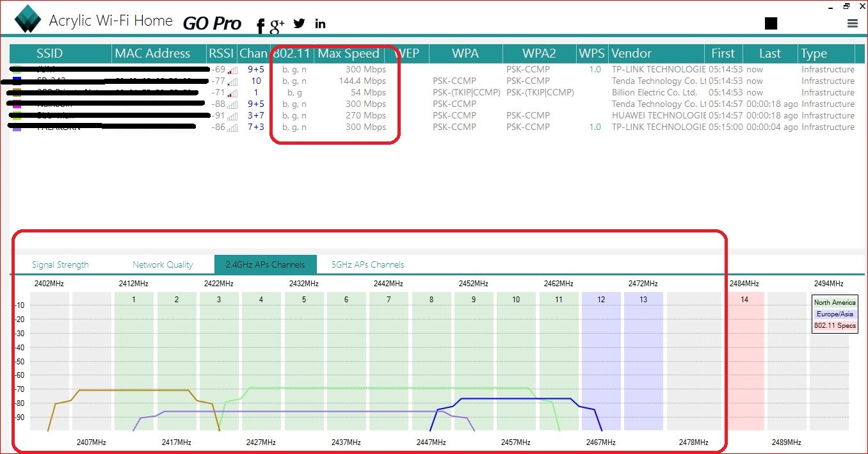Sort by the Vendor column header
868x454 pixels.
click(656, 54)
